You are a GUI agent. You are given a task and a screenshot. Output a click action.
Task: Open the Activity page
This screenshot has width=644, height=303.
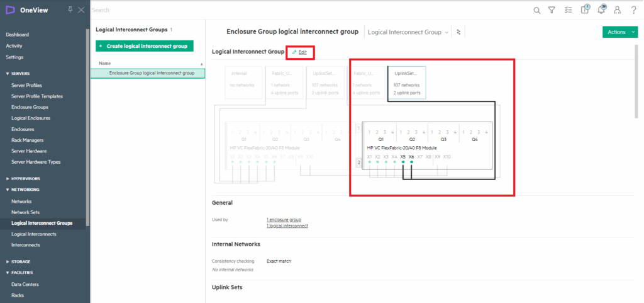pos(14,46)
